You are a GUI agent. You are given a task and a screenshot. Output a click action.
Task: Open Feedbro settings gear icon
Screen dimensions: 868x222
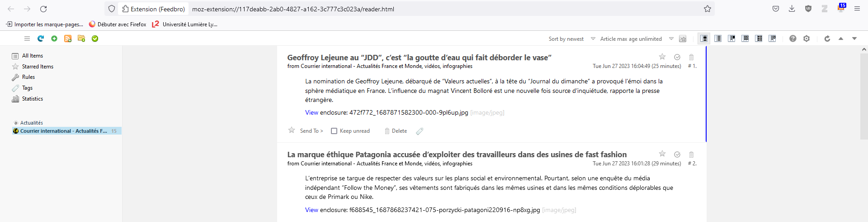click(807, 39)
